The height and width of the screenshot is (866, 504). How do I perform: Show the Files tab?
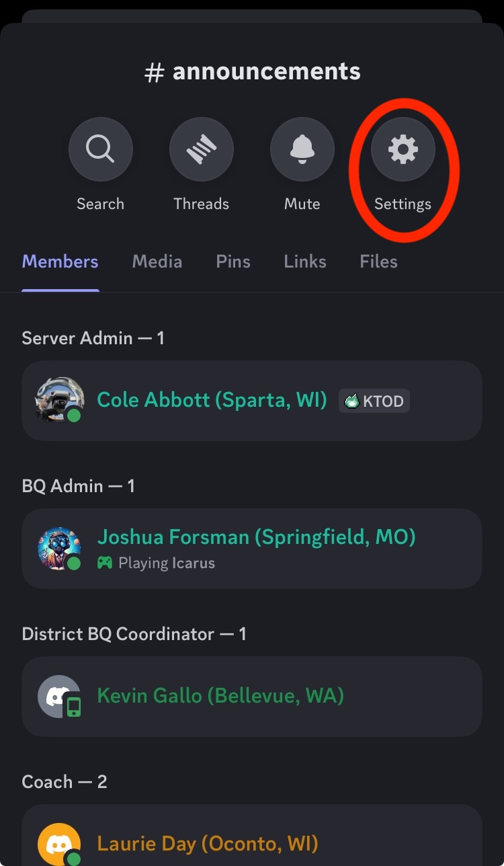click(x=378, y=262)
